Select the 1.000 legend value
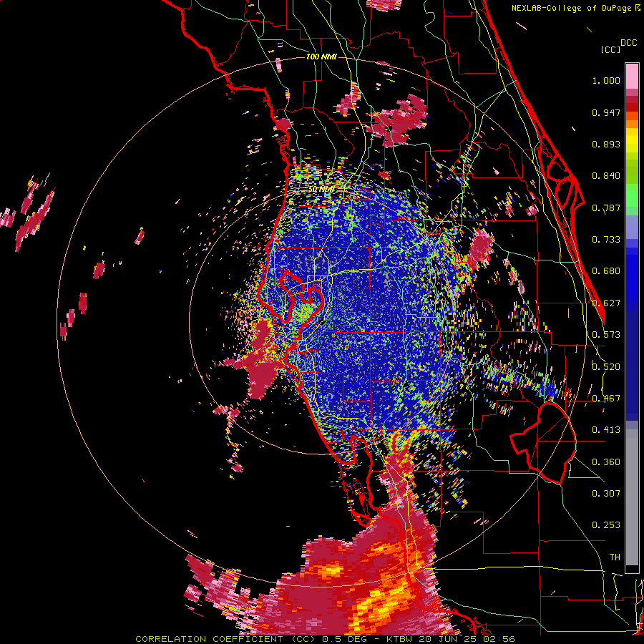Screen dimensions: 644x644 (606, 80)
